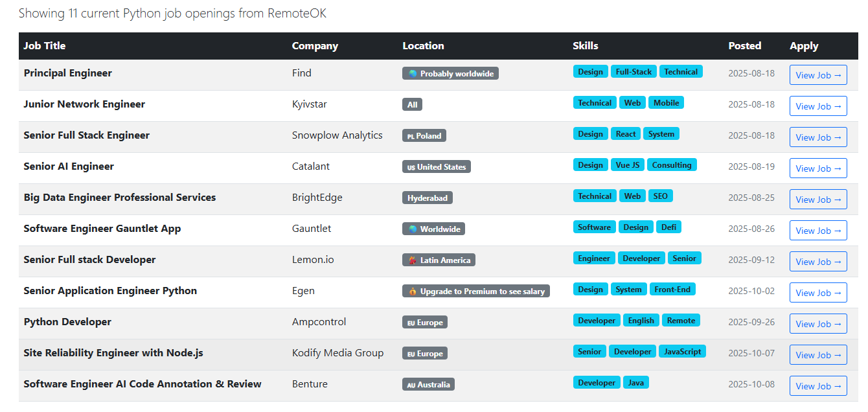This screenshot has height=412, width=868.
Task: Click the AU flag in Australia badge
Action: [411, 385]
